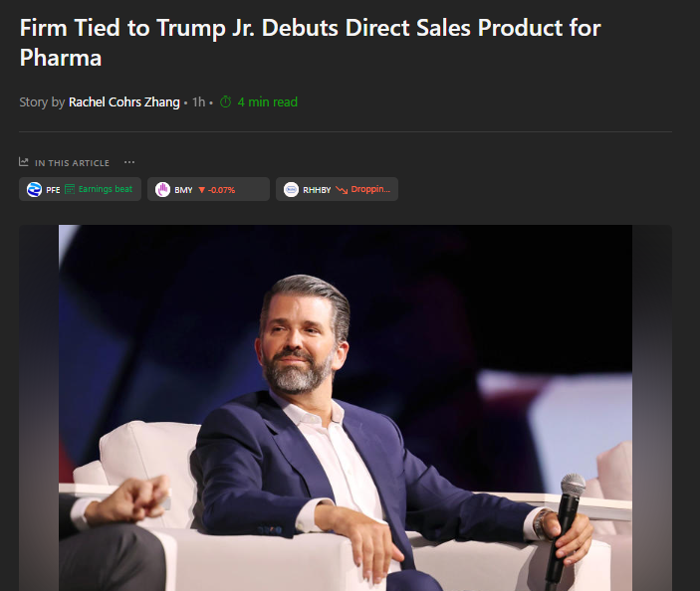Click the -0.07% price change text
The image size is (700, 591).
(221, 190)
